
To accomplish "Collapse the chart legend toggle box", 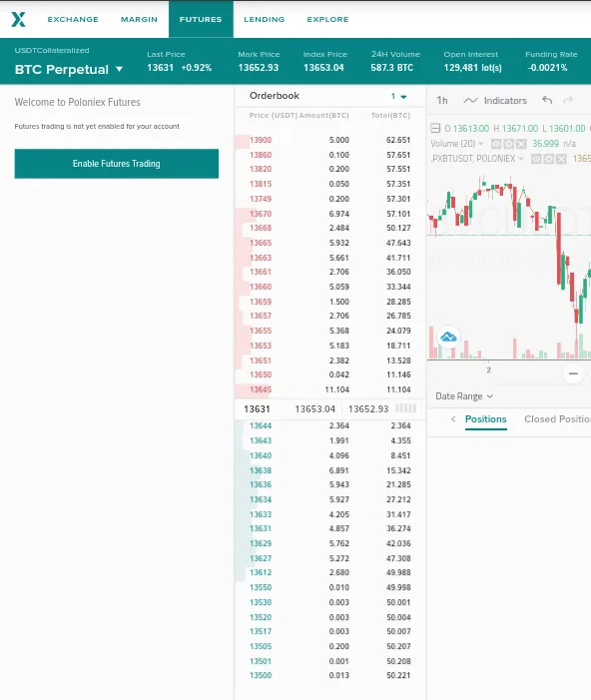I will (x=435, y=129).
